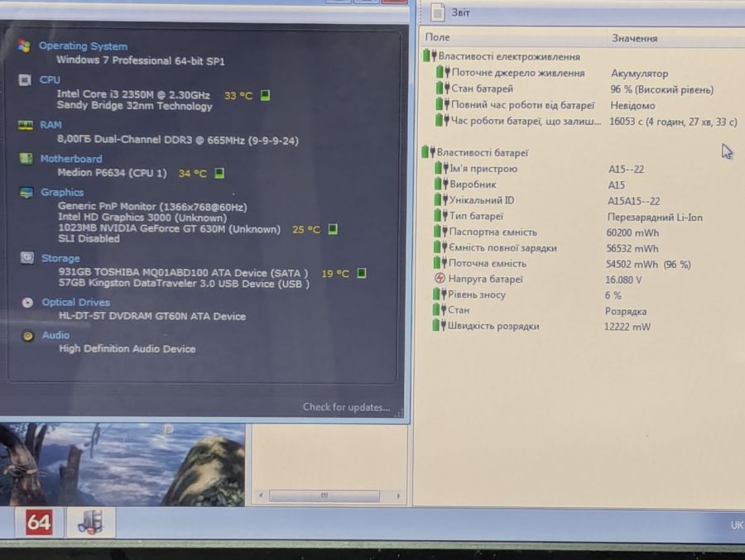Screen dimensions: 745x560
Task: Click the motherboard 34 °C temperature indicator
Action: pyautogui.click(x=219, y=173)
